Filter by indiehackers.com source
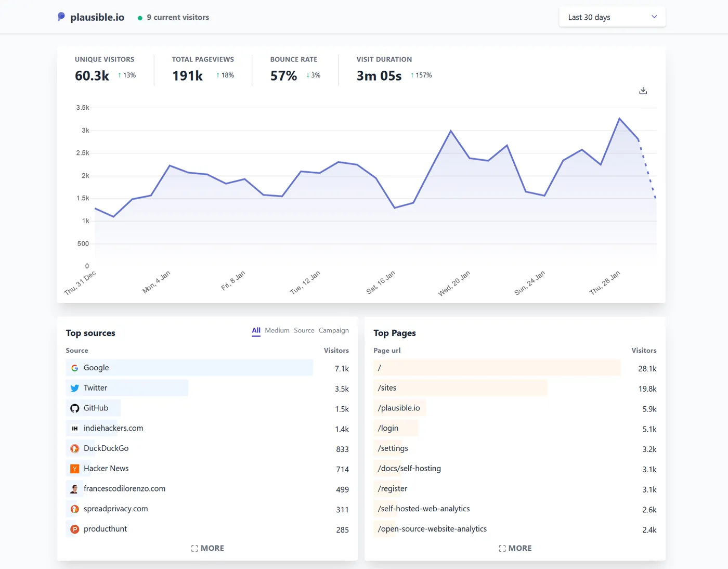The width and height of the screenshot is (728, 569). 113,428
